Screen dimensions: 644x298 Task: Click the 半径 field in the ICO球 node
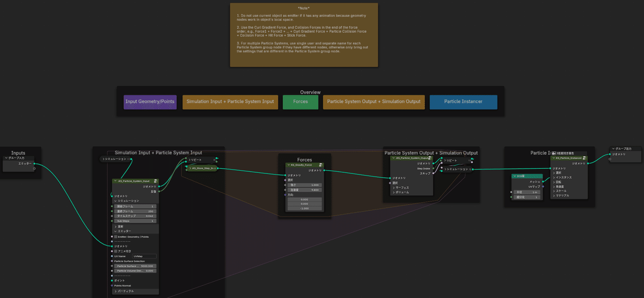pos(527,192)
